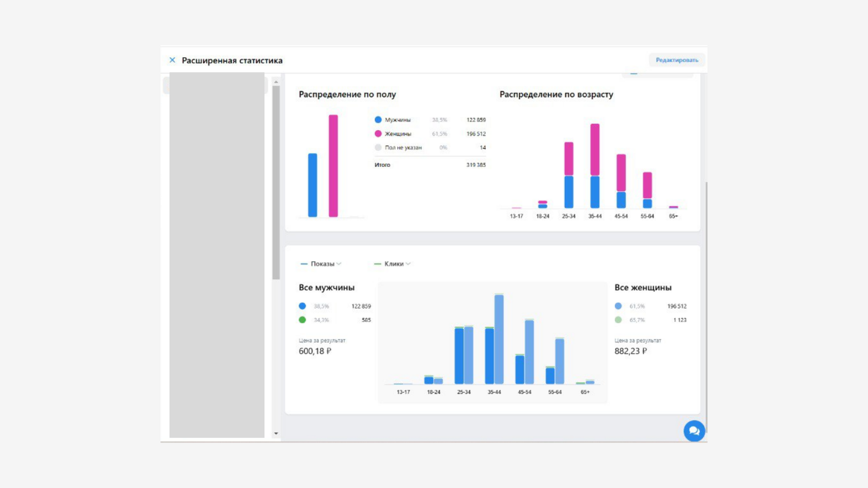Viewport: 868px width, 488px height.
Task: Click the 35-44 stacked bar in age distribution
Action: (595, 166)
